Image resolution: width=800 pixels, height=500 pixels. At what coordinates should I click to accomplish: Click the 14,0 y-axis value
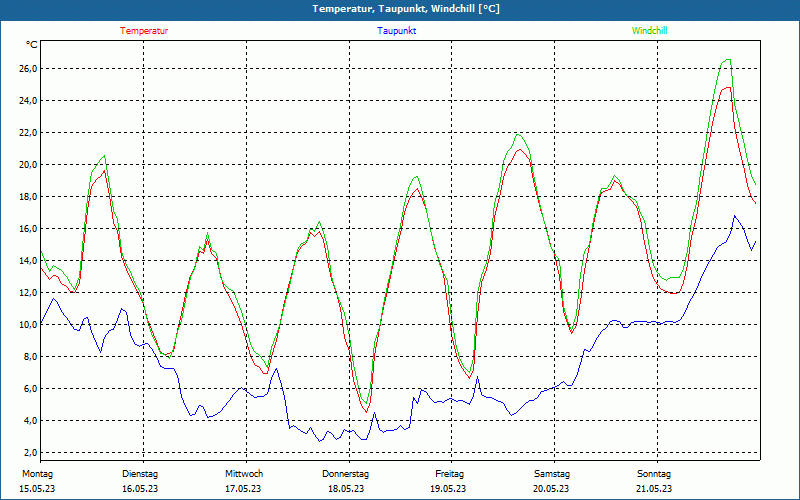(x=29, y=261)
